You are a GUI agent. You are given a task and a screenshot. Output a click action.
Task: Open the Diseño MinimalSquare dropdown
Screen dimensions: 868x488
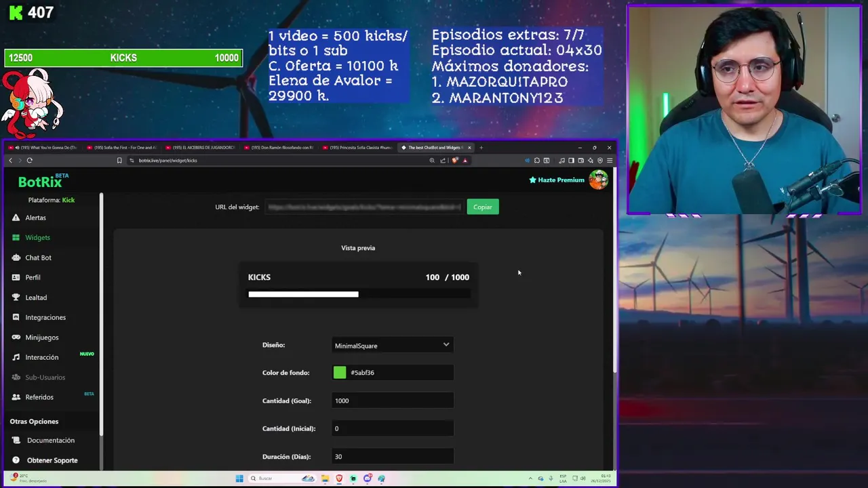pos(393,345)
